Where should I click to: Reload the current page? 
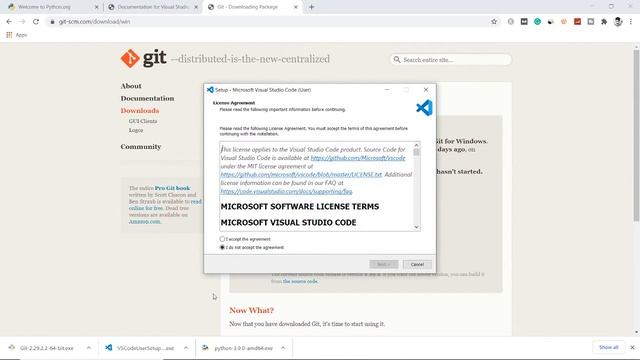pos(36,22)
